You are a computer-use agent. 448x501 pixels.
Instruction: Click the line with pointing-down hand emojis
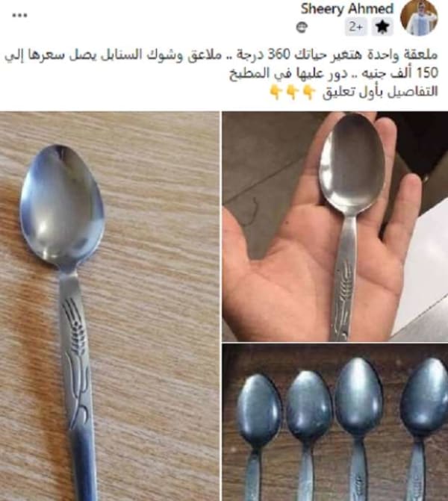354,92
